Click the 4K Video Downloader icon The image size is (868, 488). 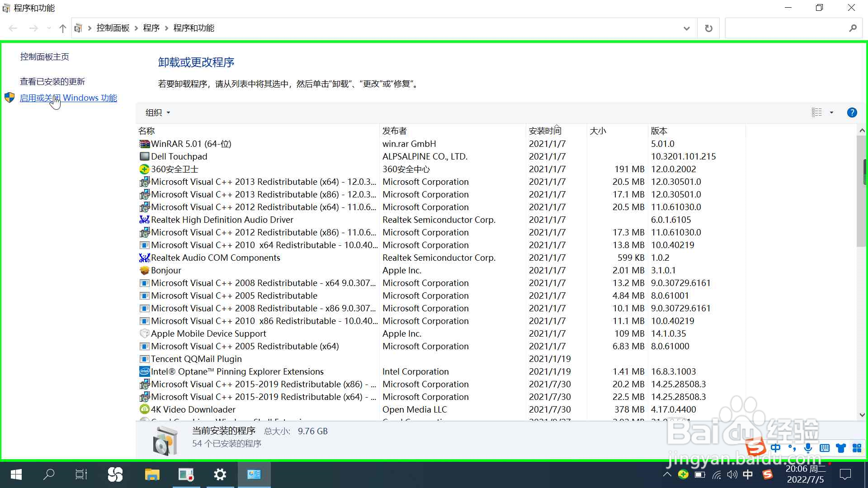tap(144, 409)
